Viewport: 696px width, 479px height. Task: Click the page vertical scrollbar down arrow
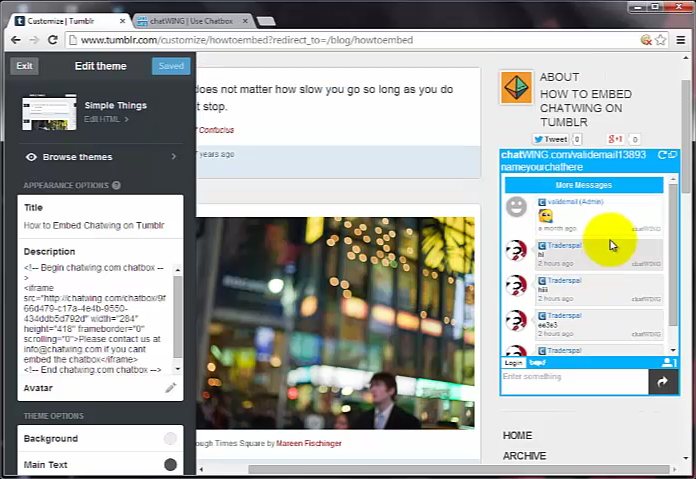tap(686, 458)
